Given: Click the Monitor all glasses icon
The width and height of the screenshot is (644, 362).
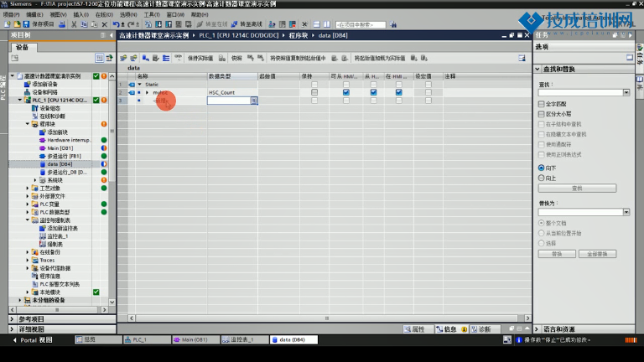Looking at the screenshot, I should coord(178,58).
